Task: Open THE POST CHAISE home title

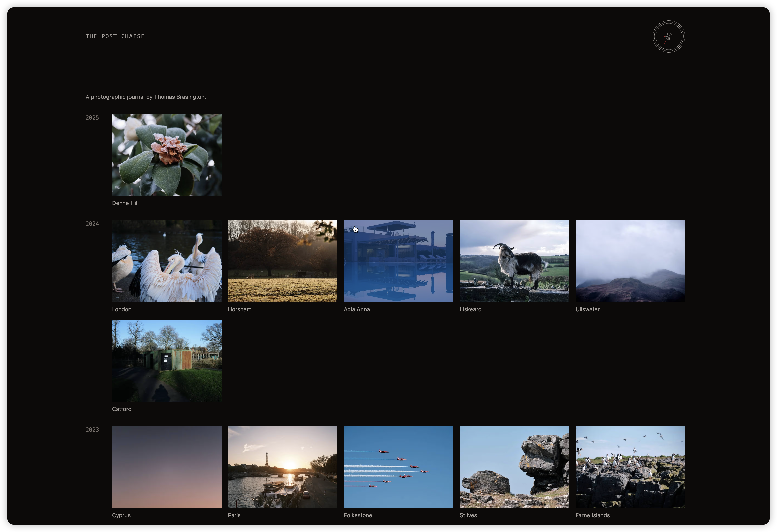Action: pyautogui.click(x=115, y=36)
